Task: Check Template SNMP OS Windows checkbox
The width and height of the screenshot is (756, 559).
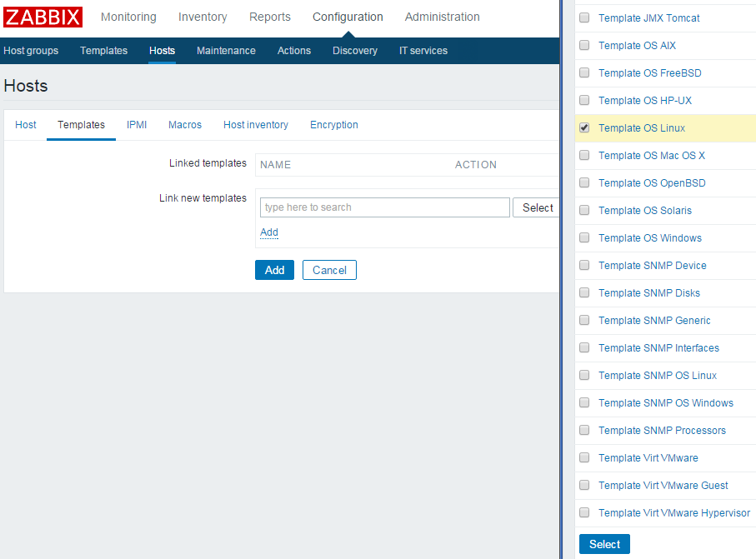Action: 584,402
